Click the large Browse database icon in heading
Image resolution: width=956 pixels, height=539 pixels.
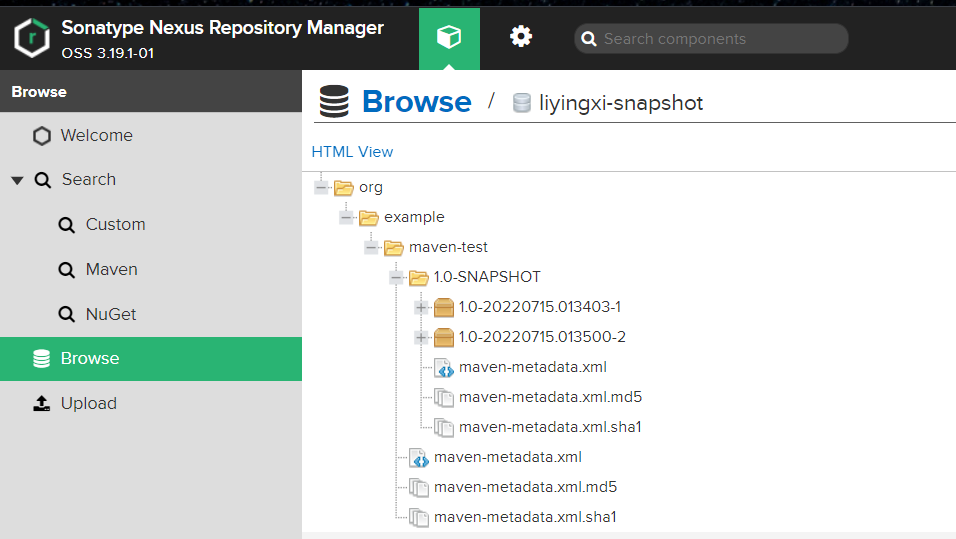tap(334, 101)
